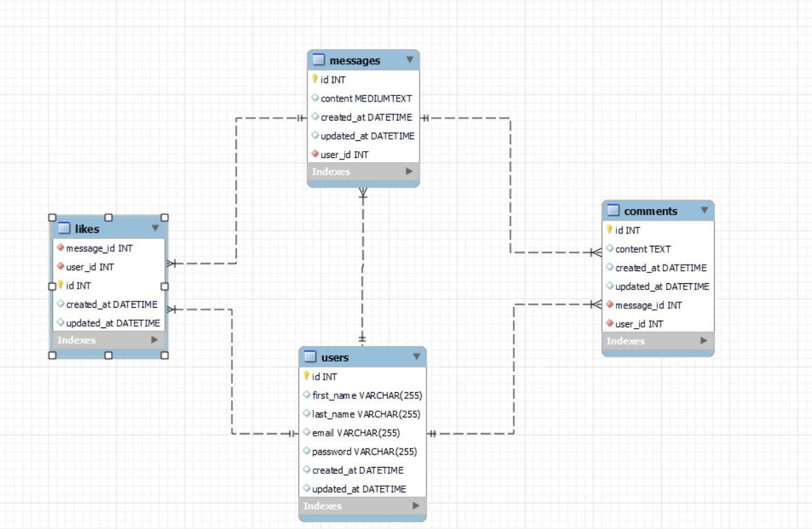Click the red foreign key diamond on user_id in messages
812x529 pixels.
pos(315,155)
